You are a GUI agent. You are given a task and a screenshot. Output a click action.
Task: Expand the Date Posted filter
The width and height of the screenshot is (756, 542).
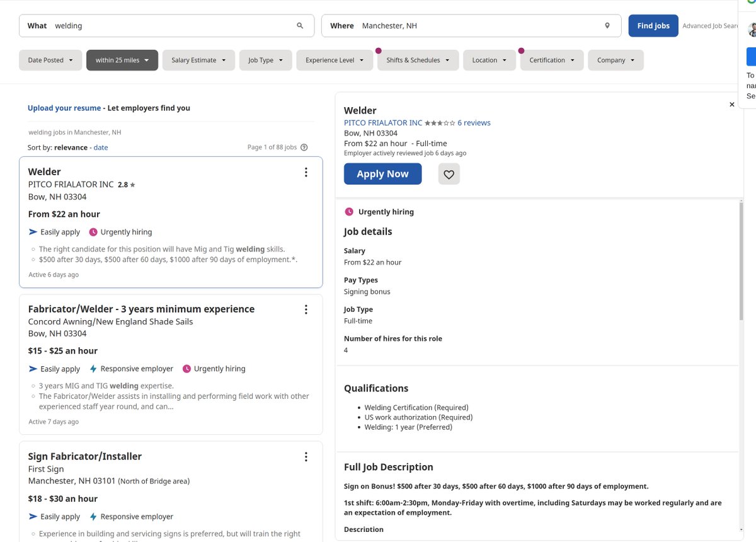[x=50, y=61]
